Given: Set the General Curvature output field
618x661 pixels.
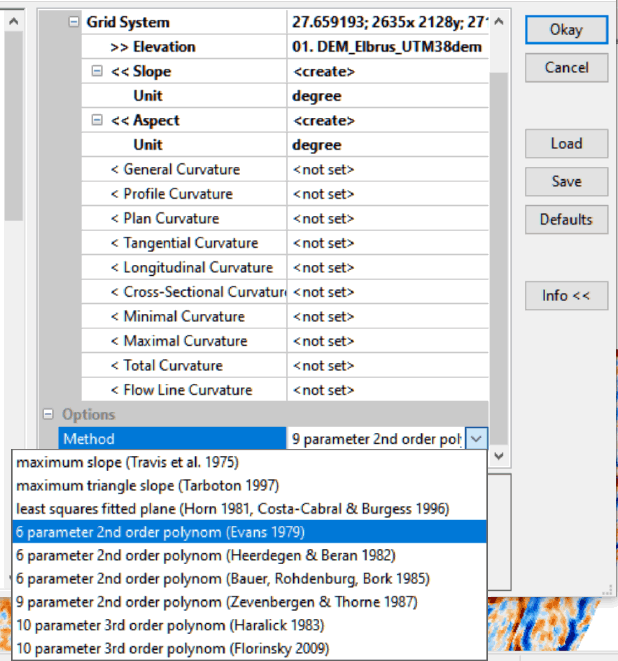Looking at the screenshot, I should click(x=387, y=169).
